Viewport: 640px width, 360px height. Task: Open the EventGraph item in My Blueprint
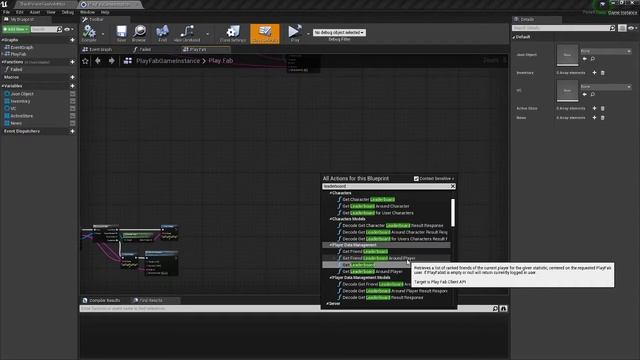click(x=22, y=47)
